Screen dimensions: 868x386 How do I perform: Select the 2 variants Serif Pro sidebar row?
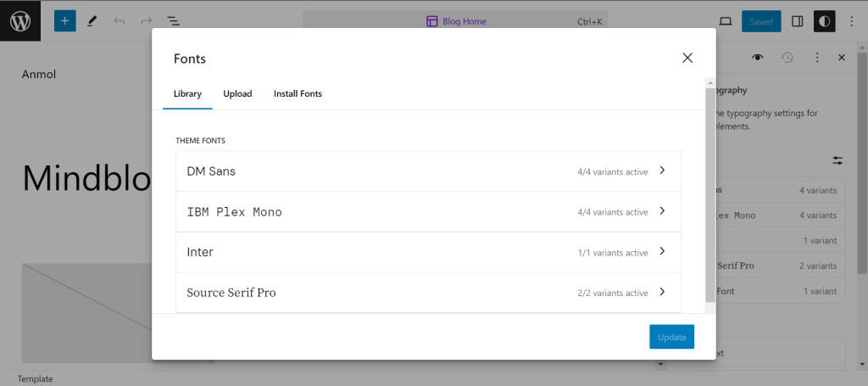781,266
